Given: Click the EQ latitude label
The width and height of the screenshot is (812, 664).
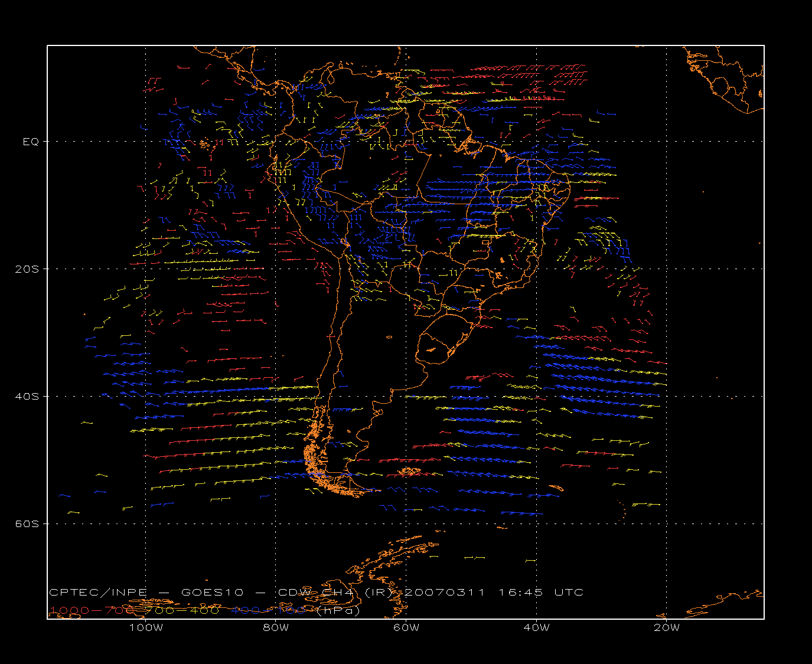Looking at the screenshot, I should pyautogui.click(x=31, y=142).
